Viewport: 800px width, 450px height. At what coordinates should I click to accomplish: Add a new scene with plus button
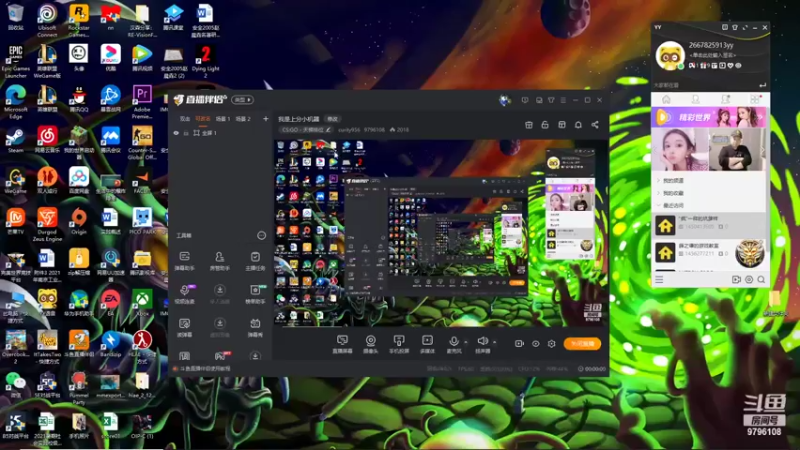(x=265, y=119)
